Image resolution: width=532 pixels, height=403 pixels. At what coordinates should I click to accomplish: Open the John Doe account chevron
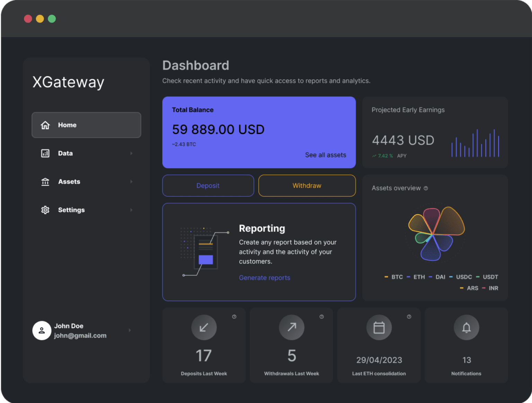pos(130,330)
